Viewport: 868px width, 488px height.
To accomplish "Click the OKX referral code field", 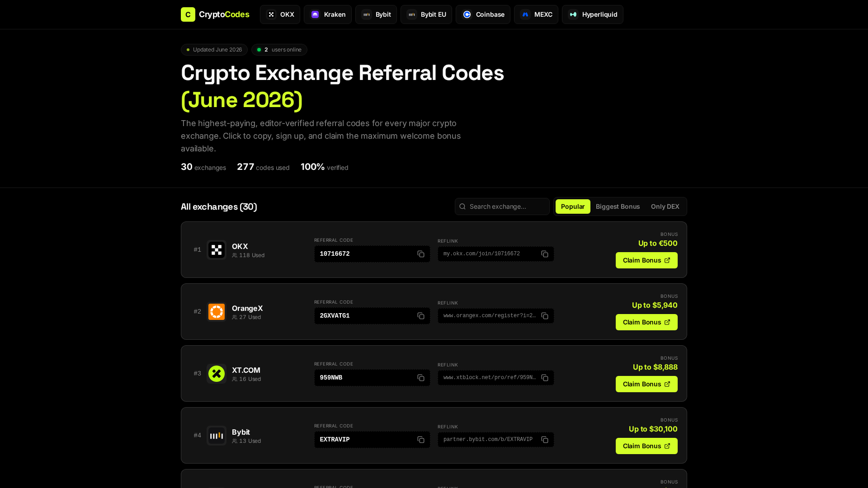I will (372, 254).
